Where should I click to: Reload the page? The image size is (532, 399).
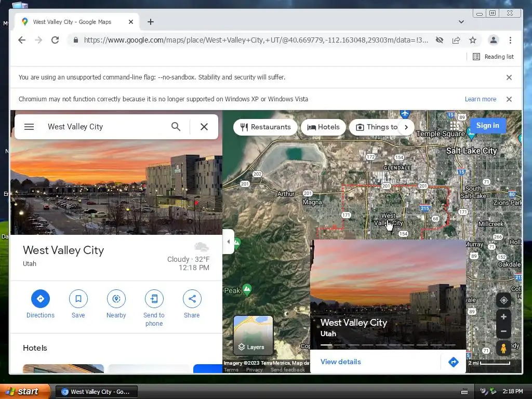(x=55, y=40)
